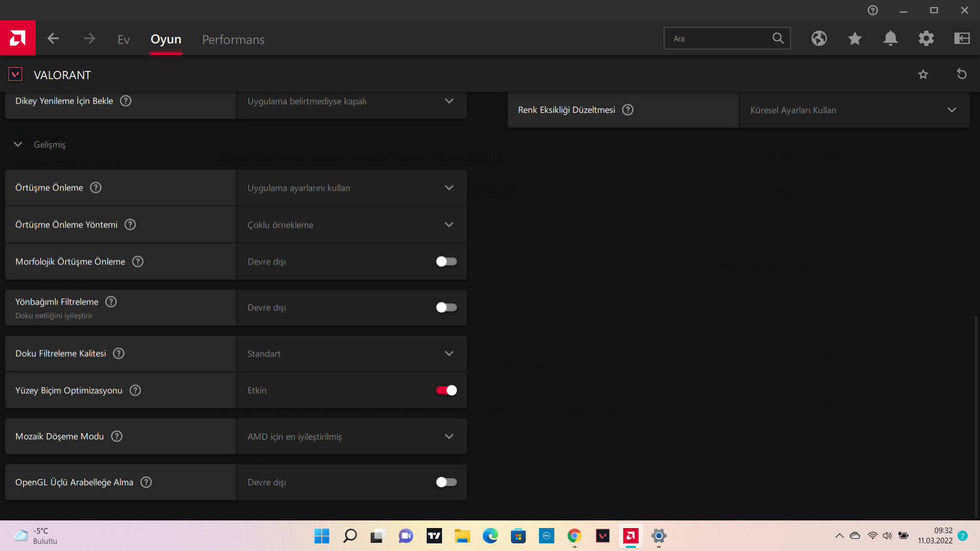
Task: Click the sidebar panel toggle icon
Action: [962, 39]
